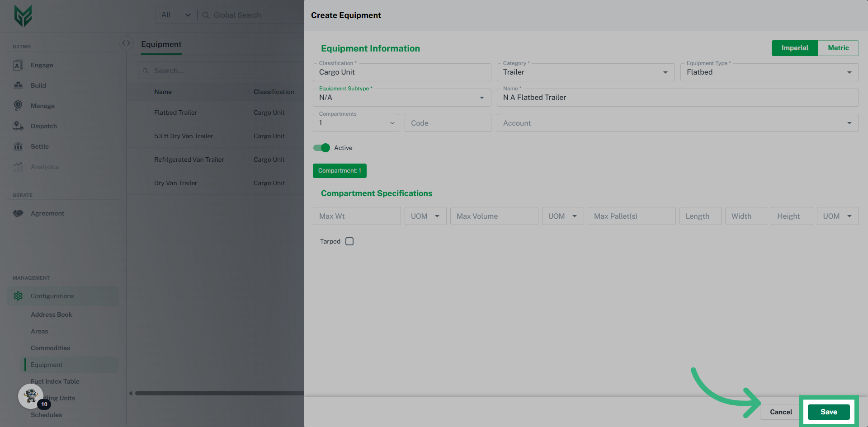Expand the Category dropdown

click(x=665, y=72)
